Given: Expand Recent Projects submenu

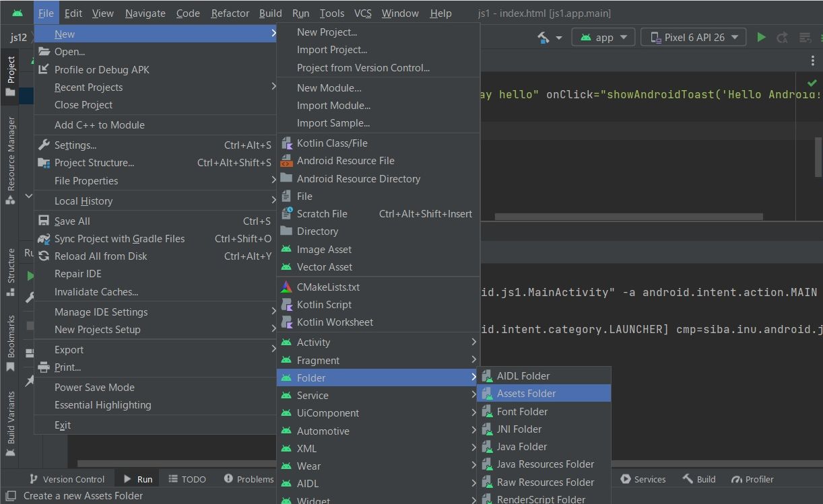Looking at the screenshot, I should pos(155,87).
